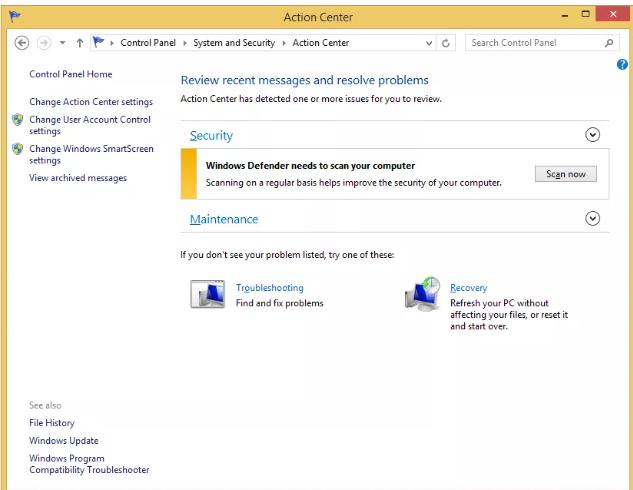Open the address bar history dropdown
The width and height of the screenshot is (633, 490).
pos(429,43)
